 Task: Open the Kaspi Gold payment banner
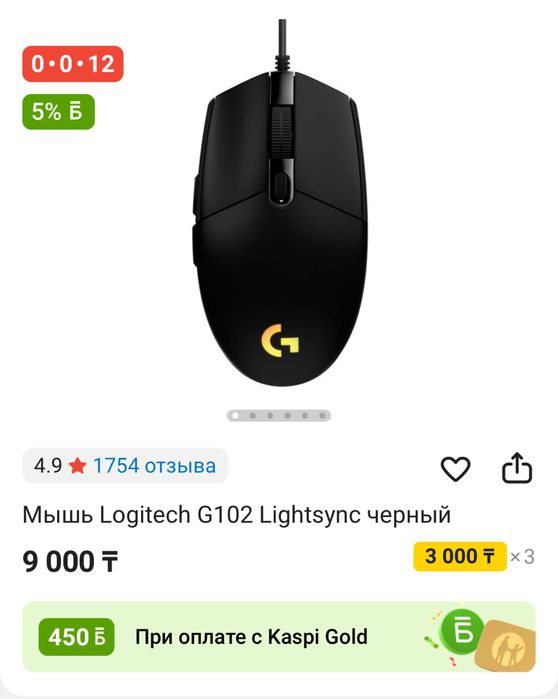[x=279, y=637]
